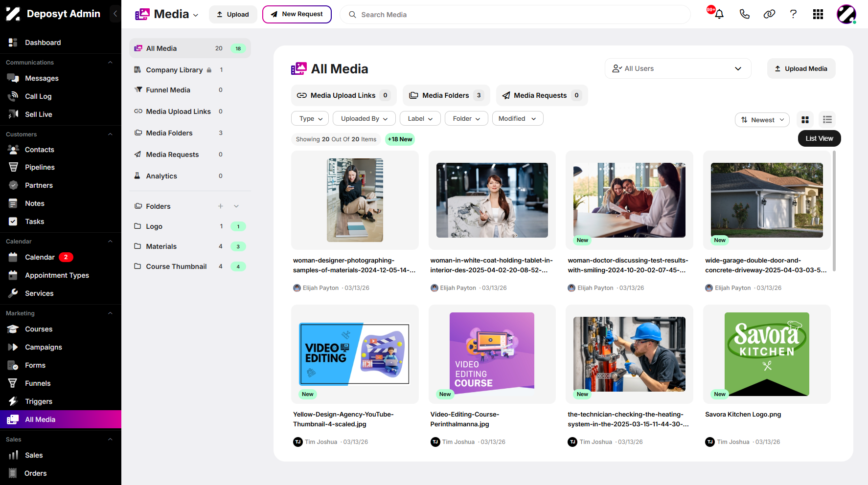The width and height of the screenshot is (868, 485).
Task: Open the Logo folder
Action: pyautogui.click(x=190, y=226)
